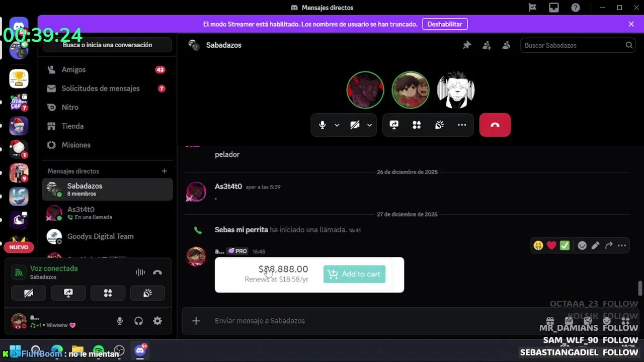Open Solicitudes de mensajes

[x=107, y=88]
